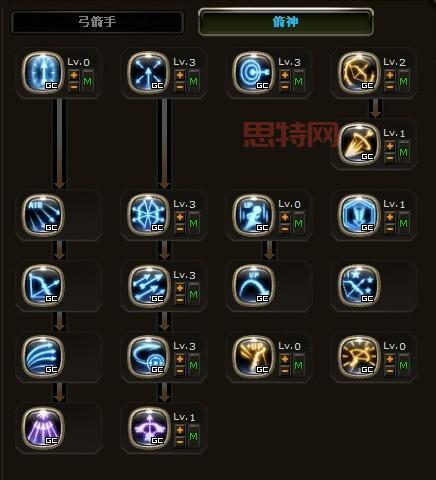436x480 pixels.
Task: Add a point to golden bow Lv.2 skill
Action: 390,75
